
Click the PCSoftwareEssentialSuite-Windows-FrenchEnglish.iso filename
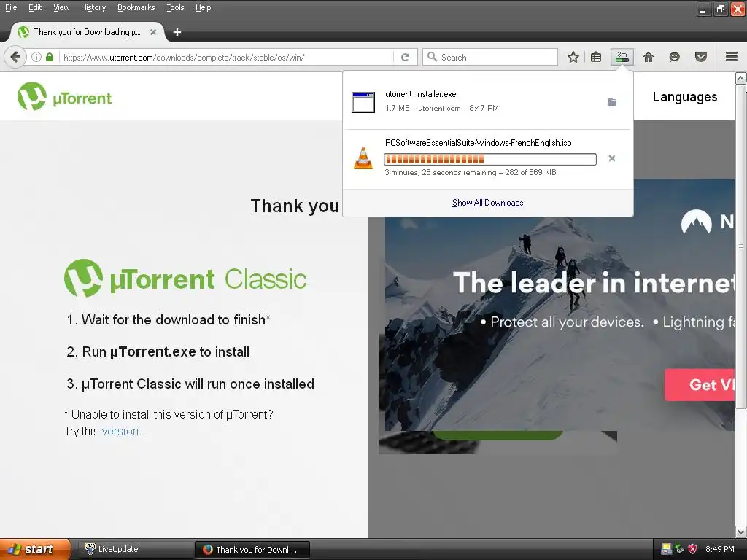[x=478, y=143]
